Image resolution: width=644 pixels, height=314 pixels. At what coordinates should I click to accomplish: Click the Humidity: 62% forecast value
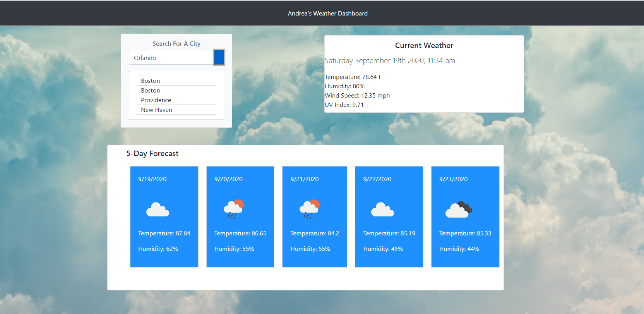coord(158,249)
